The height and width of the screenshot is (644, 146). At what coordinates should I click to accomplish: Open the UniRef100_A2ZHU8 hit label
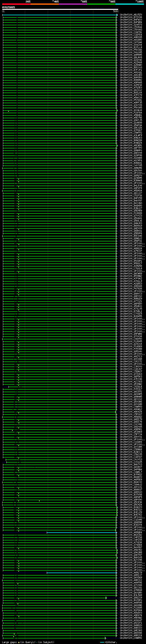click(x=131, y=63)
